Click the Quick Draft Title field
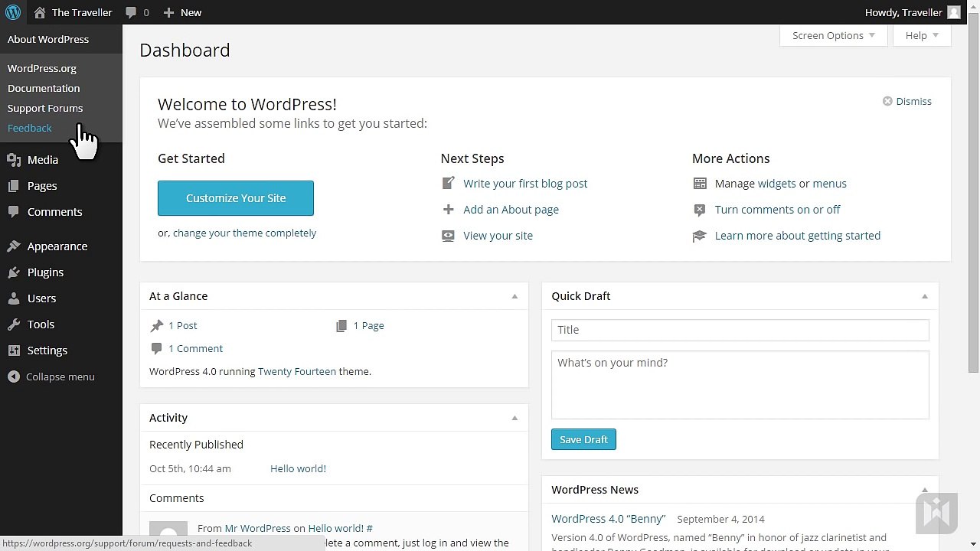Screen dimensions: 980x551 pyautogui.click(x=740, y=330)
